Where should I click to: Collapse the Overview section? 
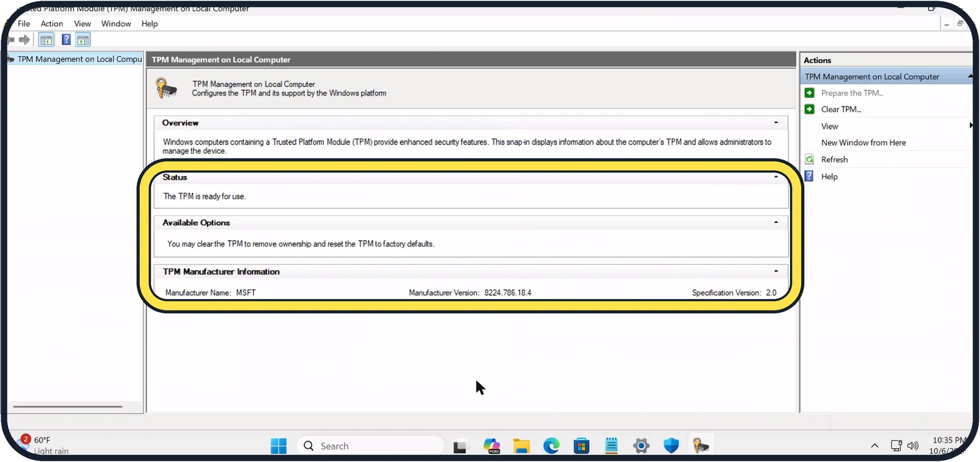point(776,123)
